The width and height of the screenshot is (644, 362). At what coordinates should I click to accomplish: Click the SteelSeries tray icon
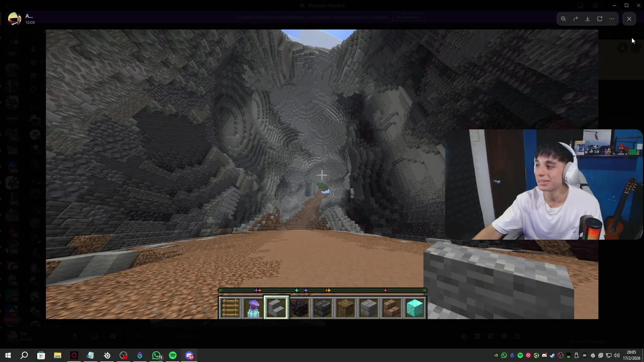click(x=593, y=355)
